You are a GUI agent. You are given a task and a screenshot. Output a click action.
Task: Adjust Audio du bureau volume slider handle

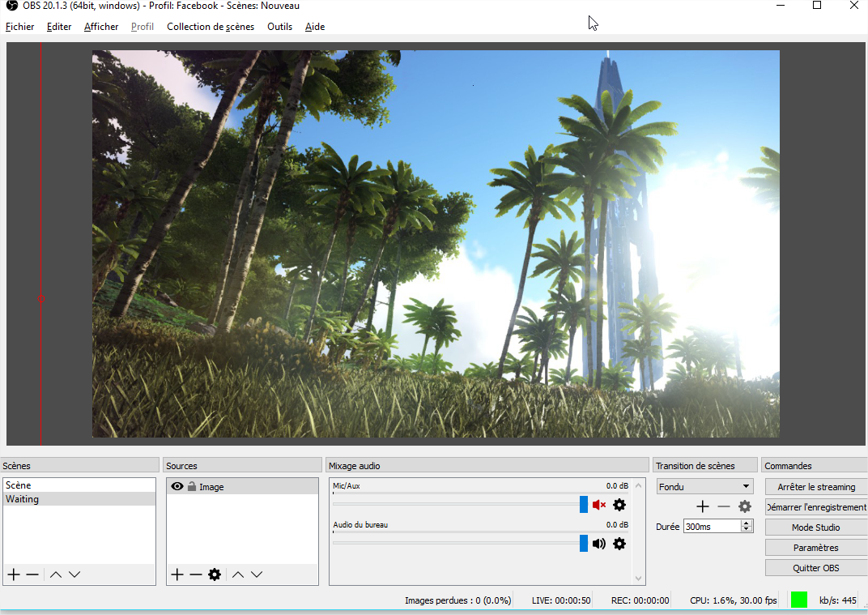pos(584,543)
